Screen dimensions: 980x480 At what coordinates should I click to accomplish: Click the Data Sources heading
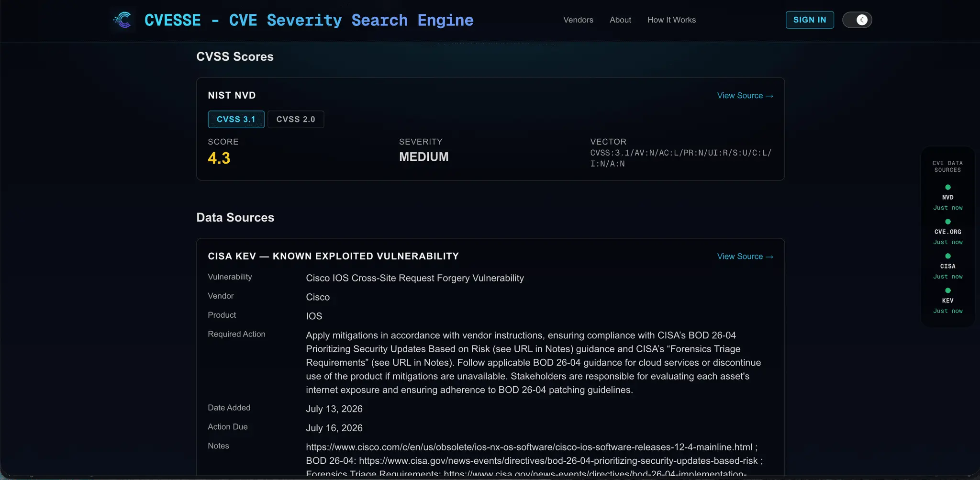[235, 217]
